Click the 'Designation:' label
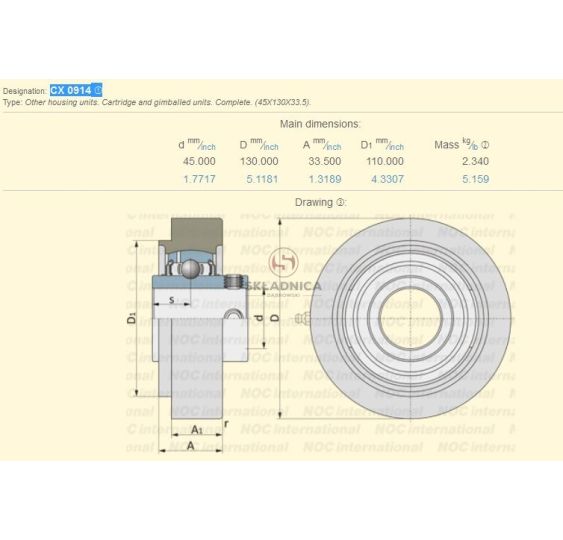Screen dimensions: 563x540 pos(24,91)
